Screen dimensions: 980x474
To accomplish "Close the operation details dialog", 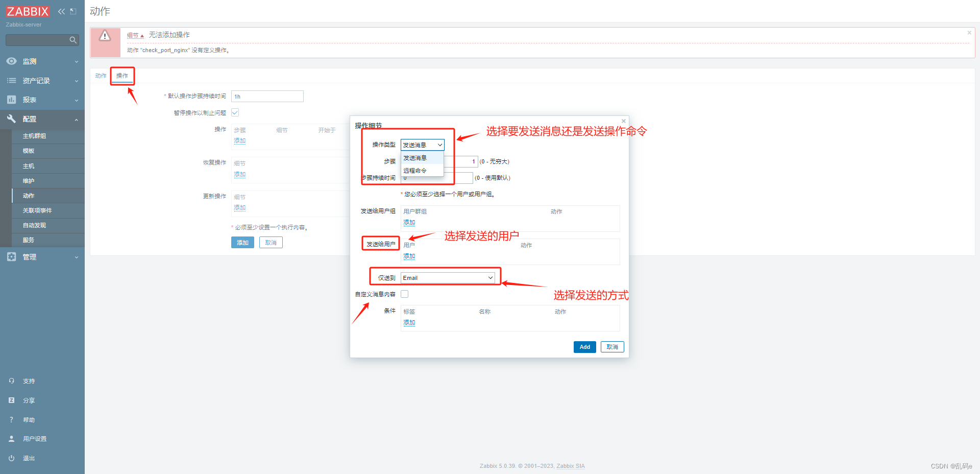I will click(x=623, y=121).
